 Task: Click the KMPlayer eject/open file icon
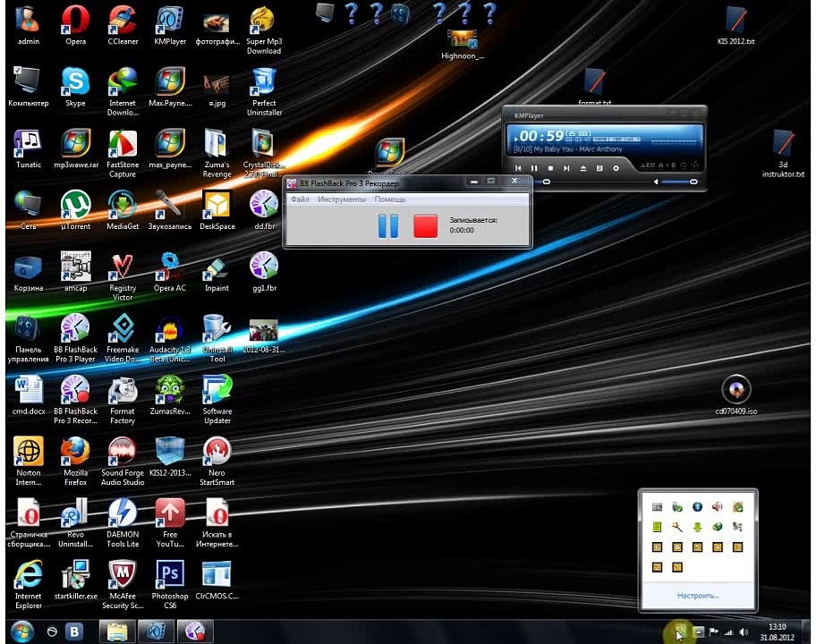[x=583, y=168]
